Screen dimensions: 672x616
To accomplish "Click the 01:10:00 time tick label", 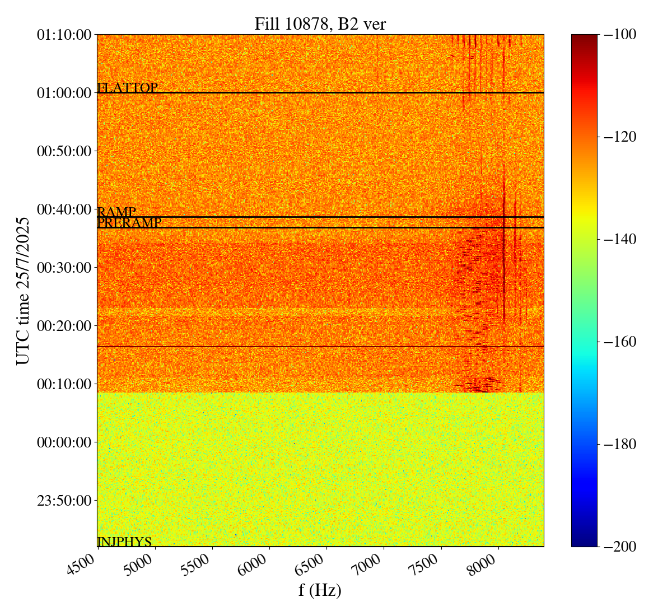I will click(64, 35).
